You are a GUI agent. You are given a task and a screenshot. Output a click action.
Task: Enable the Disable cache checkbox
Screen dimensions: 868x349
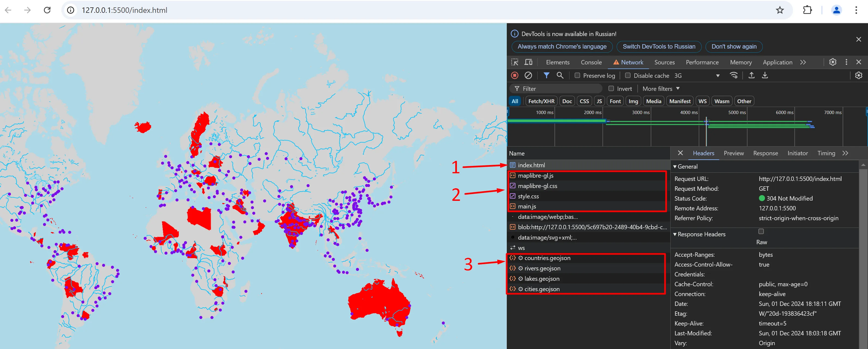[x=627, y=75]
